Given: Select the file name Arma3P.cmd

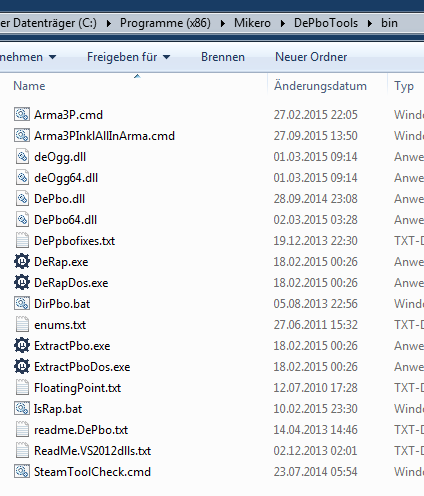Looking at the screenshot, I should pyautogui.click(x=68, y=115).
